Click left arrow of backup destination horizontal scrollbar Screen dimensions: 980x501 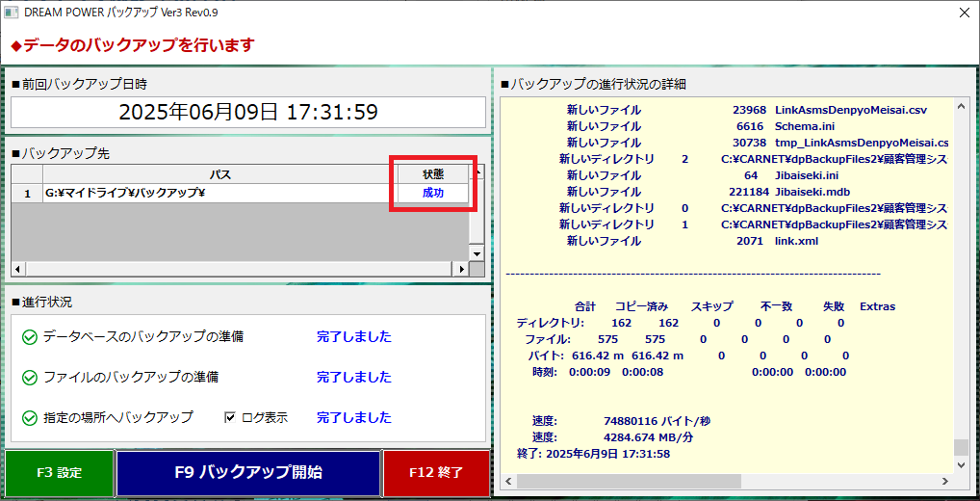[18, 269]
